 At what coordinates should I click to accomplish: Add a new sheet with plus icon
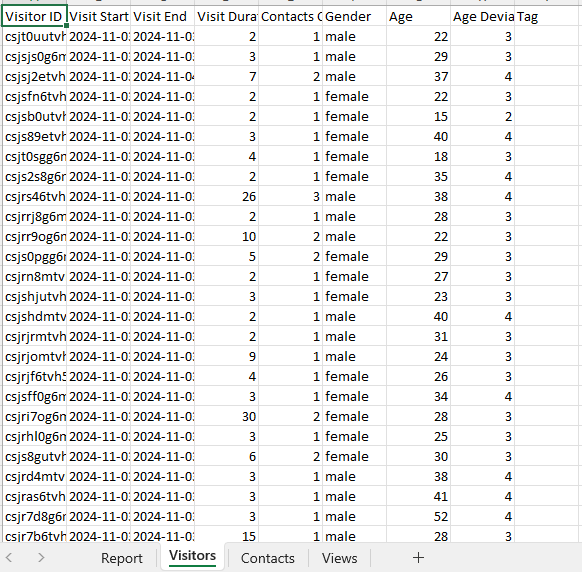pyautogui.click(x=418, y=558)
